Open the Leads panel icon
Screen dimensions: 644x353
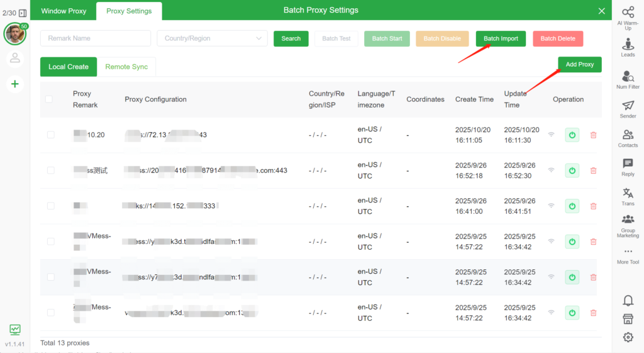628,45
